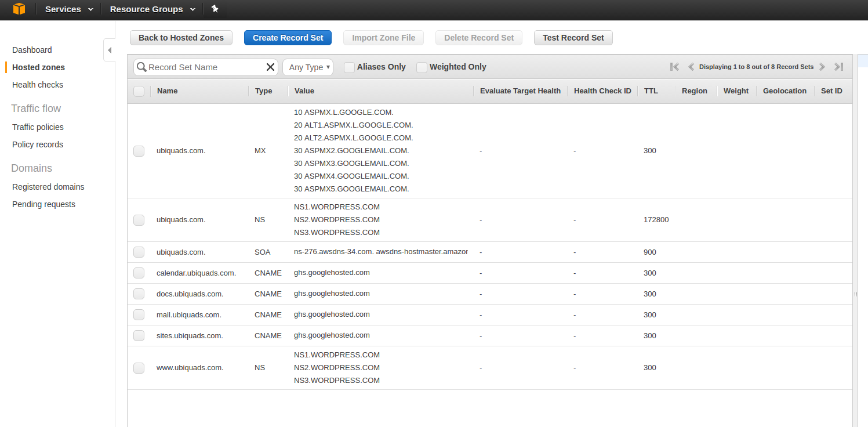The width and height of the screenshot is (868, 427).
Task: Click the Weight column header
Action: [736, 91]
